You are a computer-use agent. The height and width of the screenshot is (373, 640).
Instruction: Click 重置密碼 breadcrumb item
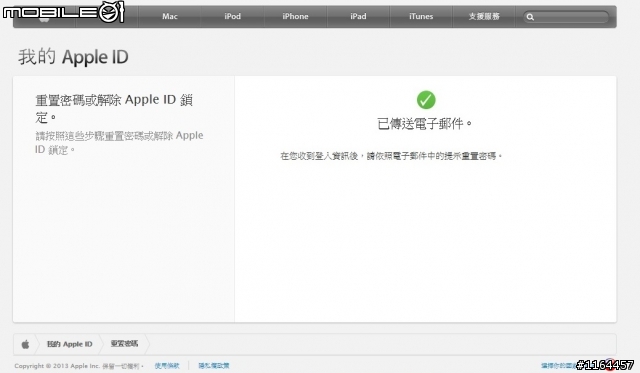point(124,344)
